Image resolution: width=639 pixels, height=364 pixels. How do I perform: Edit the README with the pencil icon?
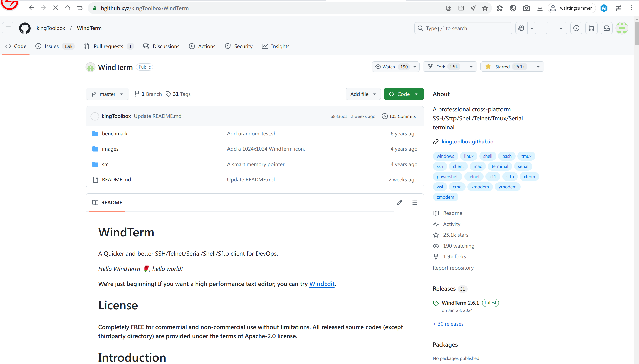[400, 203]
